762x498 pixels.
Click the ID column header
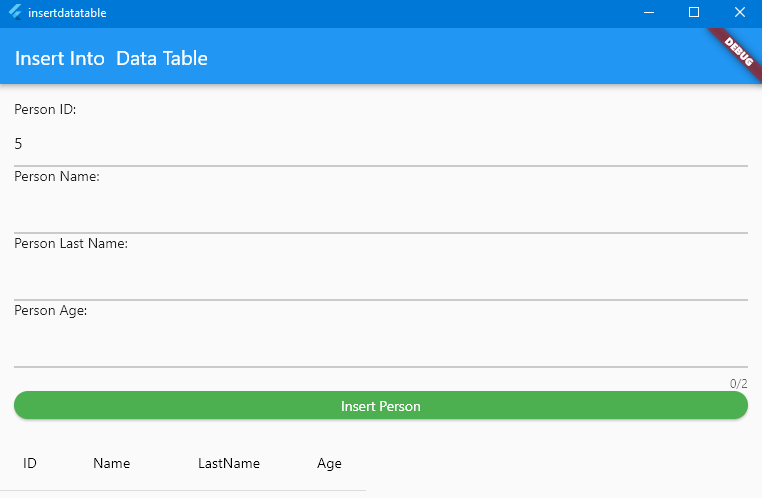pos(30,463)
